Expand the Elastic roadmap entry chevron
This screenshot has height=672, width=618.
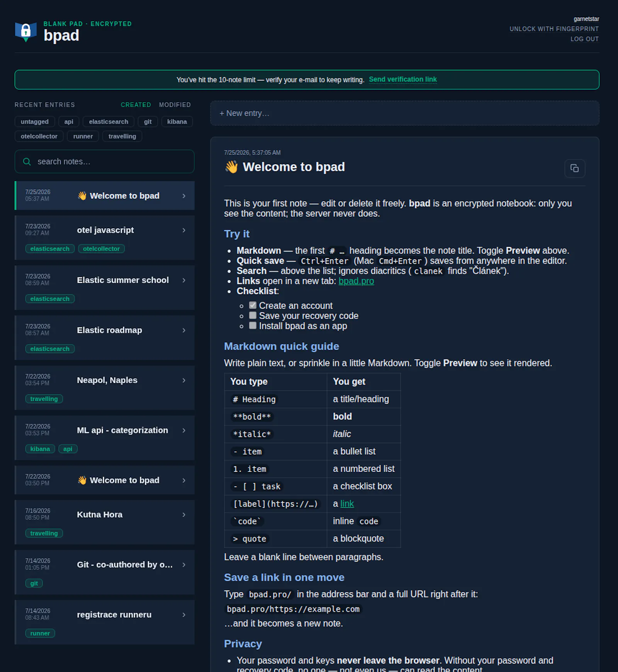(x=184, y=330)
